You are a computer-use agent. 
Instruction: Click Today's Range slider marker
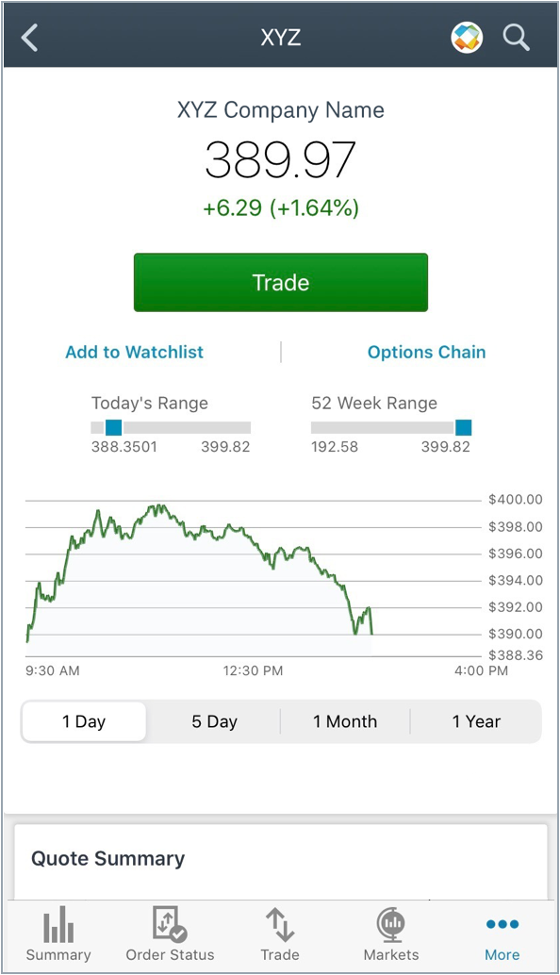(113, 427)
